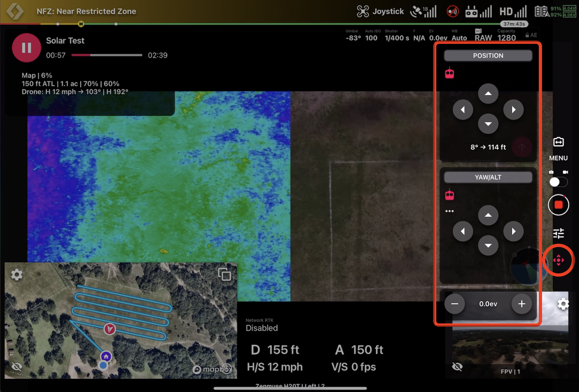Open the camera MENU

click(x=558, y=158)
